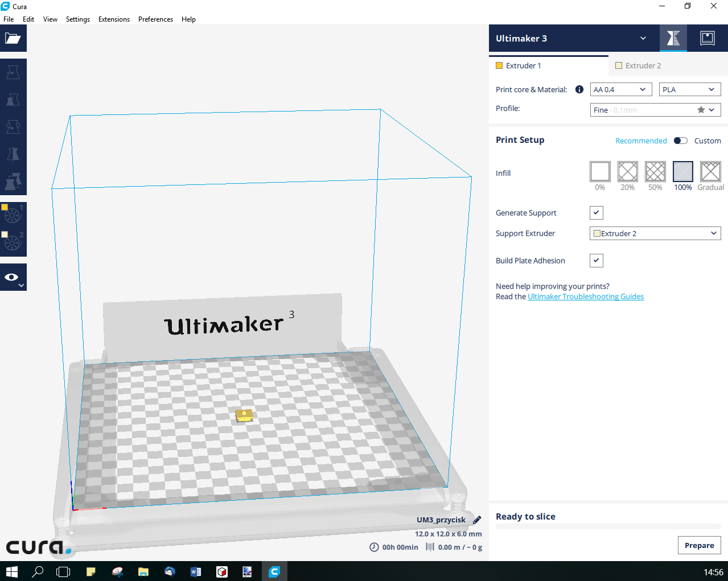Select 0% infill option

coord(600,171)
